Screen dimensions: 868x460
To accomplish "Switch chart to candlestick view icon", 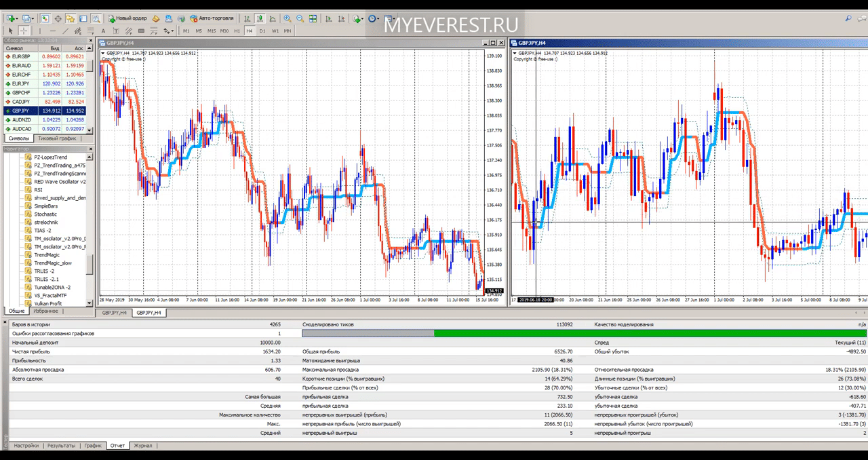I will (260, 18).
